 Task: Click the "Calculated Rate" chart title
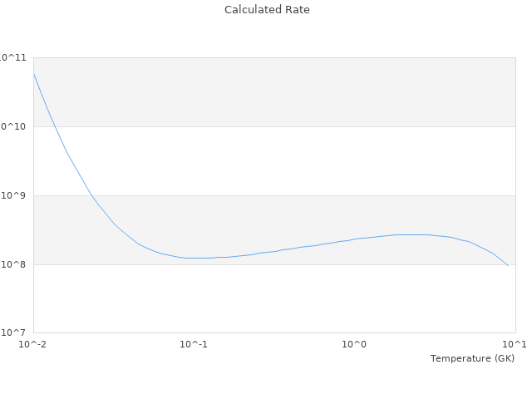(267, 10)
